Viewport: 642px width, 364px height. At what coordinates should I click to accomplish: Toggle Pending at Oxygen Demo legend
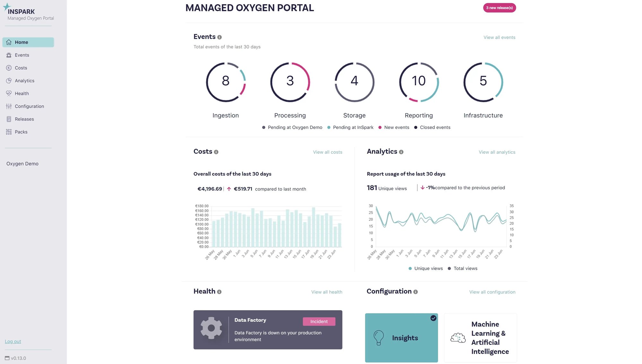pos(292,128)
